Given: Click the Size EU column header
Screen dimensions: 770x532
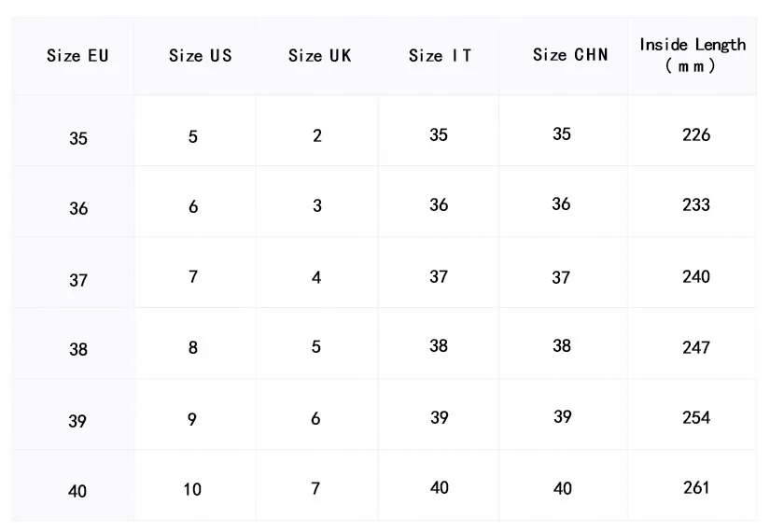Looking at the screenshot, I should 77,56.
